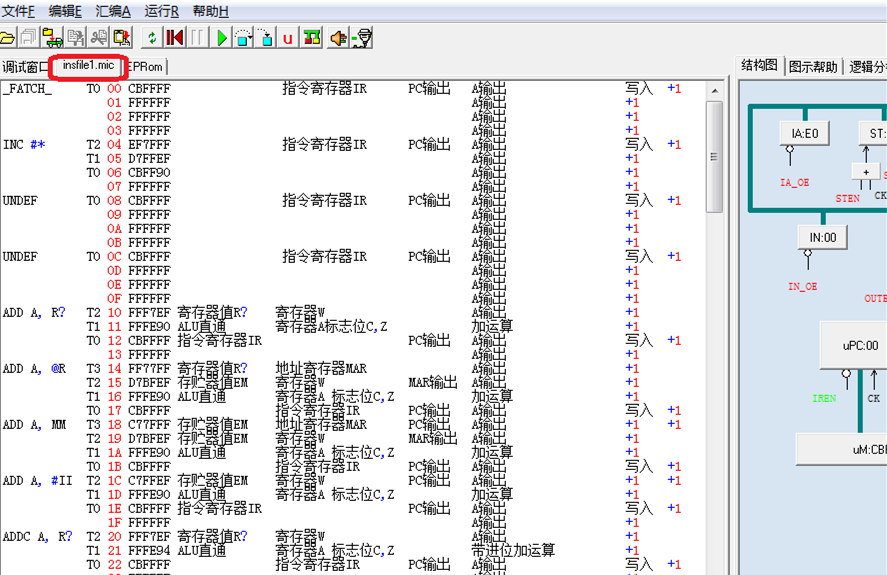Switch to the EPRom tab
This screenshot has width=887, height=575.
pos(146,67)
